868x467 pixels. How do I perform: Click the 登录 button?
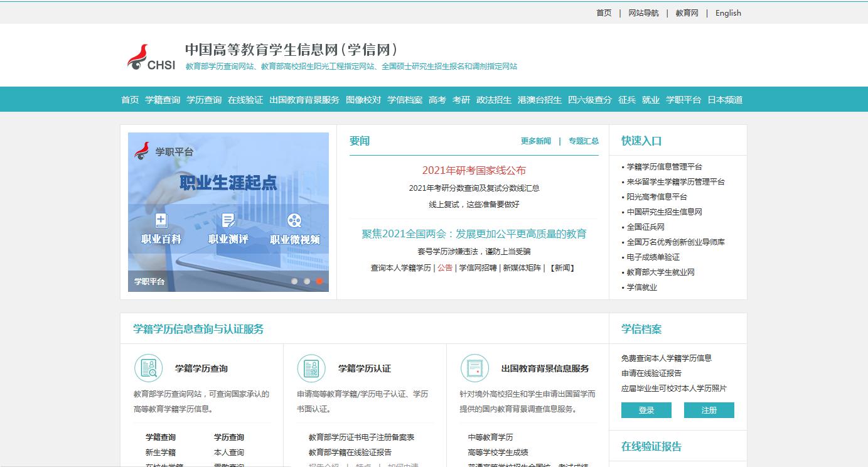[x=646, y=410]
